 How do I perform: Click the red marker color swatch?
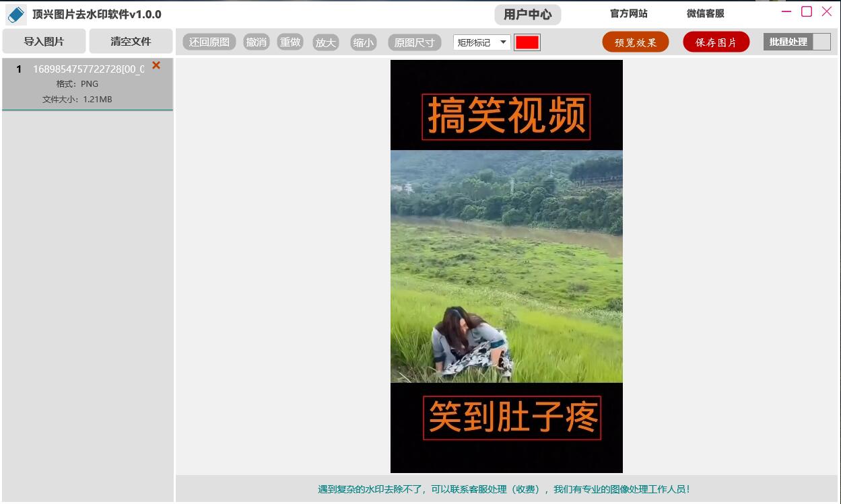[x=527, y=42]
